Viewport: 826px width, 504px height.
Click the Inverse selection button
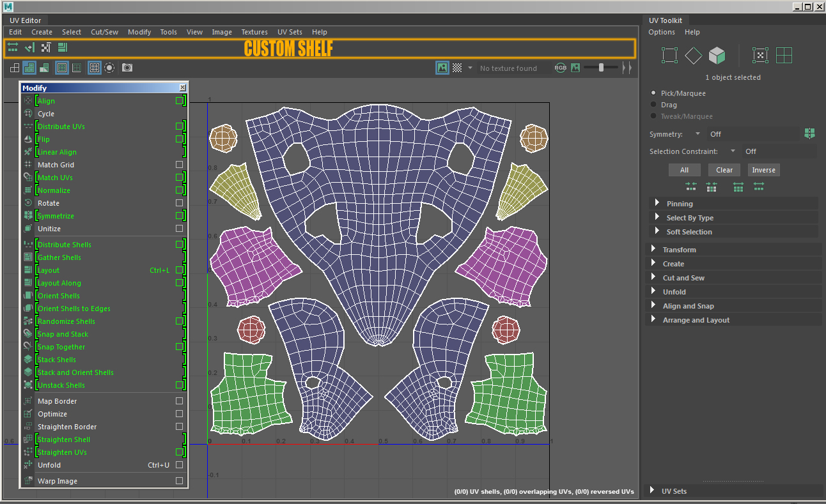pyautogui.click(x=763, y=170)
